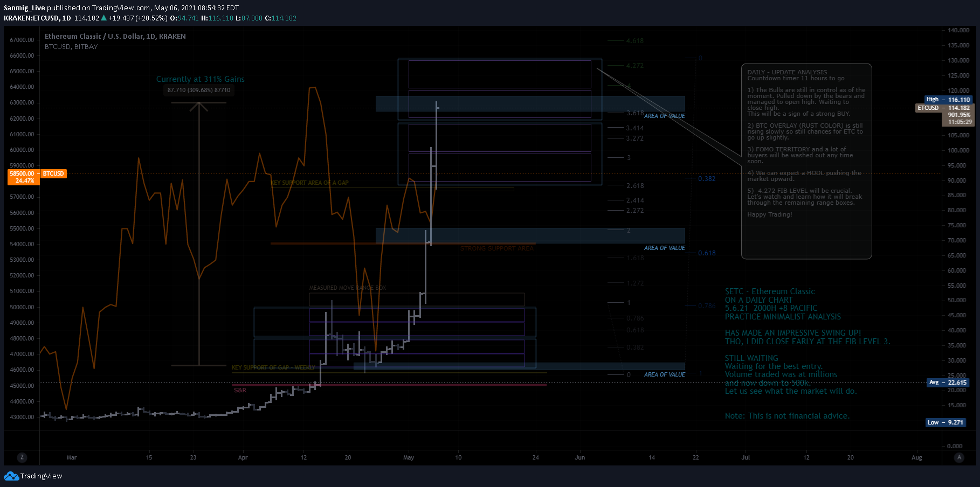Click the Apr date on the time axis
The image size is (980, 487).
tap(243, 457)
